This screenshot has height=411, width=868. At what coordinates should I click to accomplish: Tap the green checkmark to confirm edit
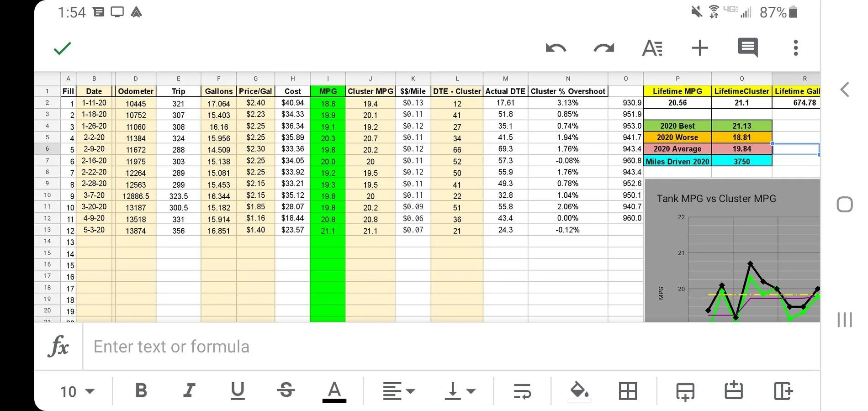tap(63, 48)
